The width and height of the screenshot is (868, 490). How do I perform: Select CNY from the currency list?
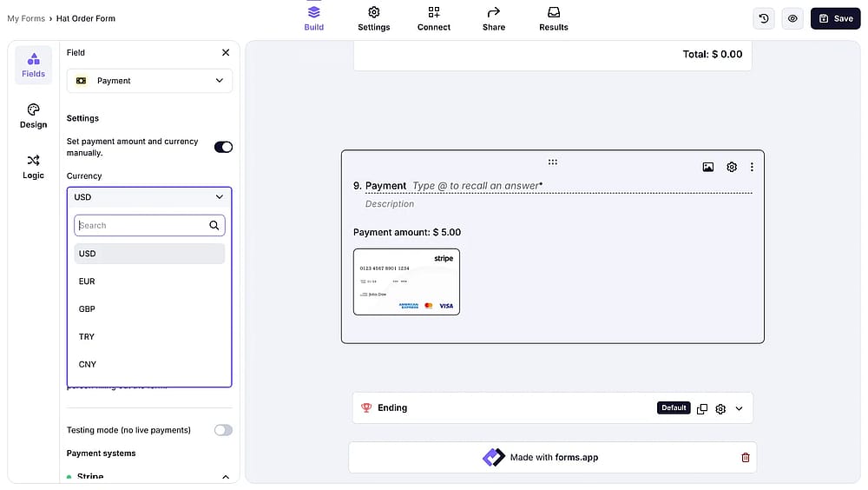click(149, 364)
